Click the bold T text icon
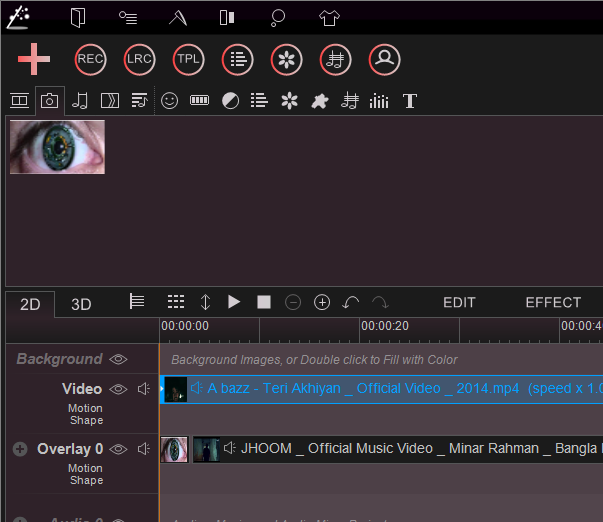This screenshot has width=603, height=522. coord(410,101)
